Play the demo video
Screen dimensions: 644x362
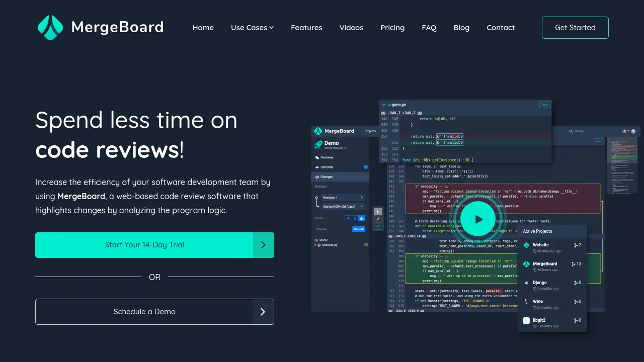click(x=478, y=219)
